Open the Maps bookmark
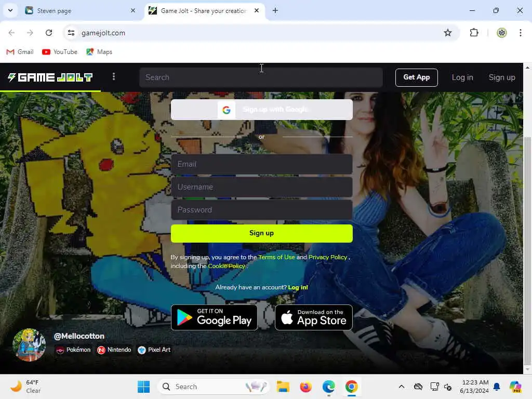The width and height of the screenshot is (532, 399). pyautogui.click(x=99, y=52)
